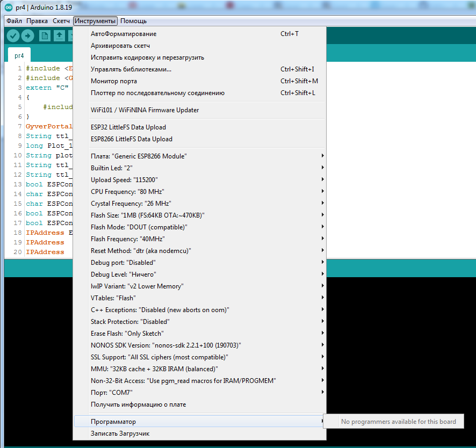The height and width of the screenshot is (448, 476).
Task: Click the New sketch toolbar icon
Action: click(x=45, y=36)
